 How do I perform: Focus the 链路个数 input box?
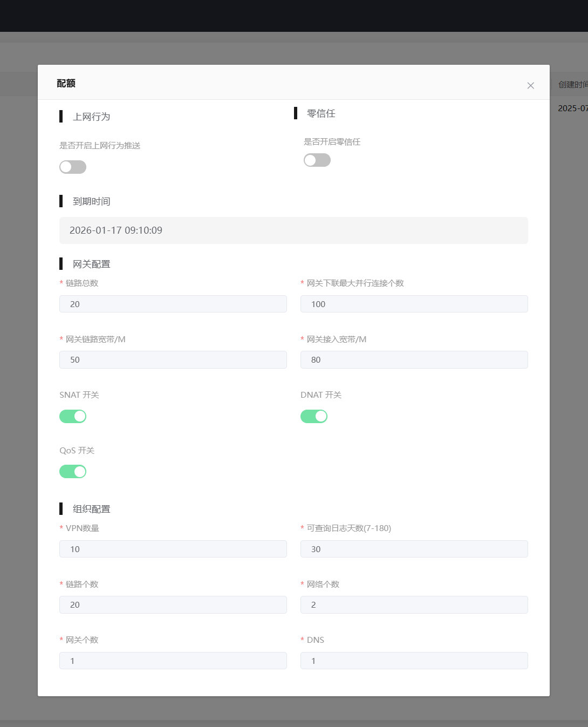point(173,605)
